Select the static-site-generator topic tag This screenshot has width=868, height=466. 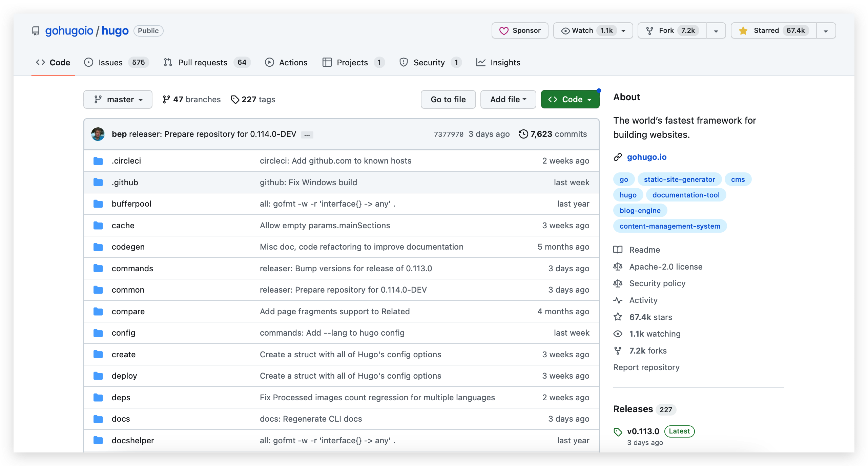click(x=679, y=179)
